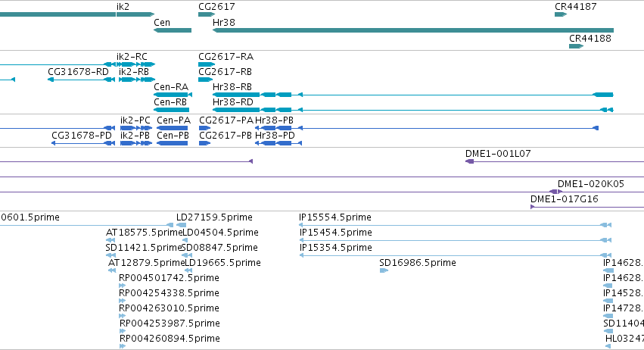
Task: Click the IP15454.5prime EST label
Action: [336, 233]
